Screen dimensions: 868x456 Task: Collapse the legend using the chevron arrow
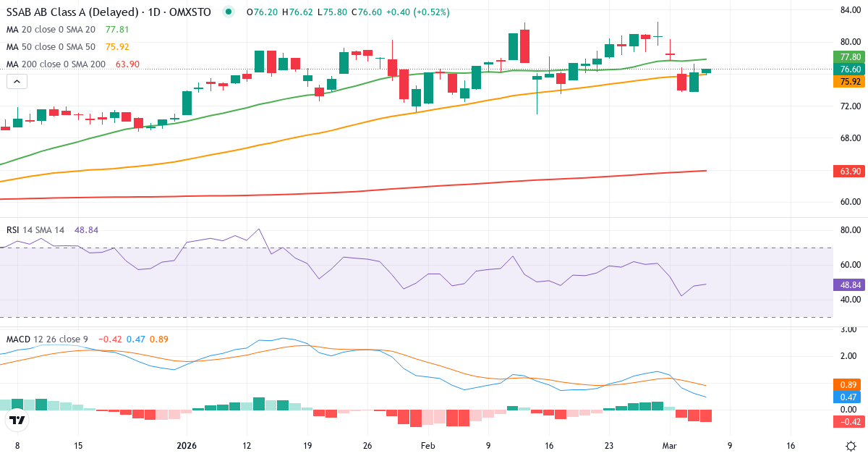pyautogui.click(x=16, y=81)
